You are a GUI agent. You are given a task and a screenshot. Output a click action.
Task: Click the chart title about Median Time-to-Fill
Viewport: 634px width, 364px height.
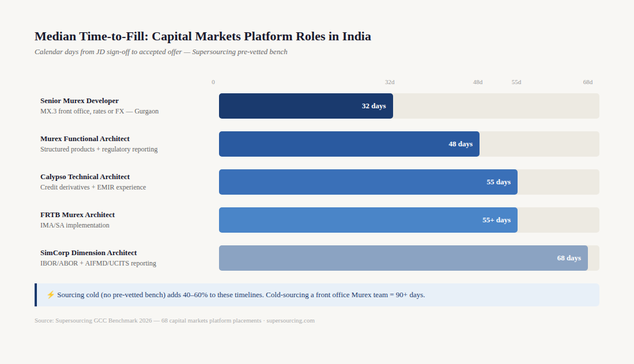click(202, 36)
